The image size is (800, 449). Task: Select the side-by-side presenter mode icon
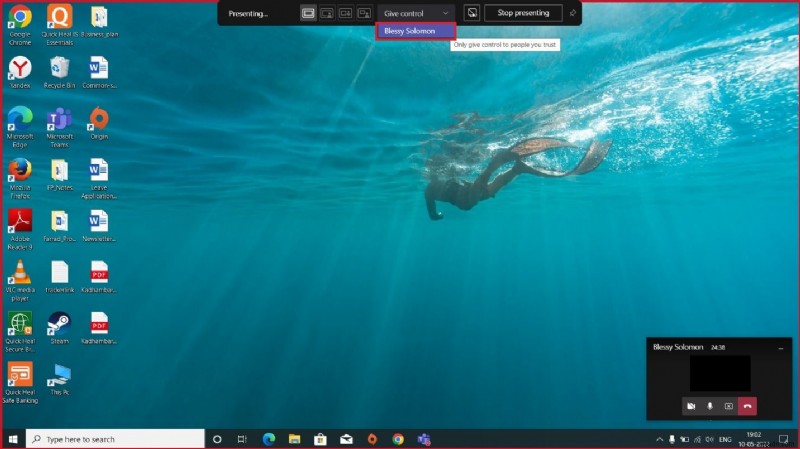coord(345,13)
